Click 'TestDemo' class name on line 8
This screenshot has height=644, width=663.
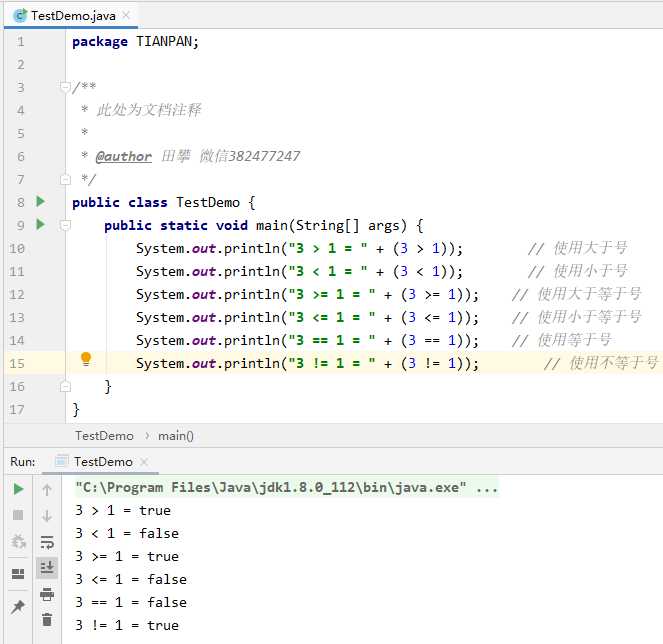point(208,203)
